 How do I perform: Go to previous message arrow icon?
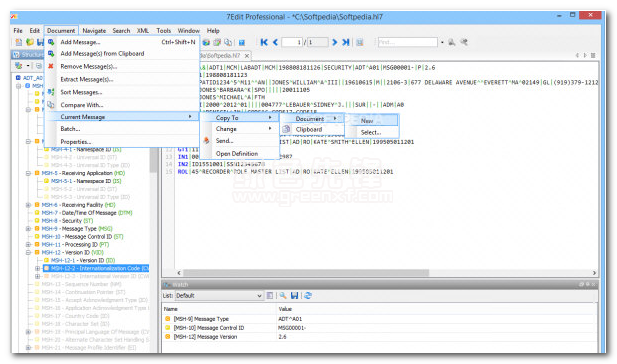tap(275, 42)
